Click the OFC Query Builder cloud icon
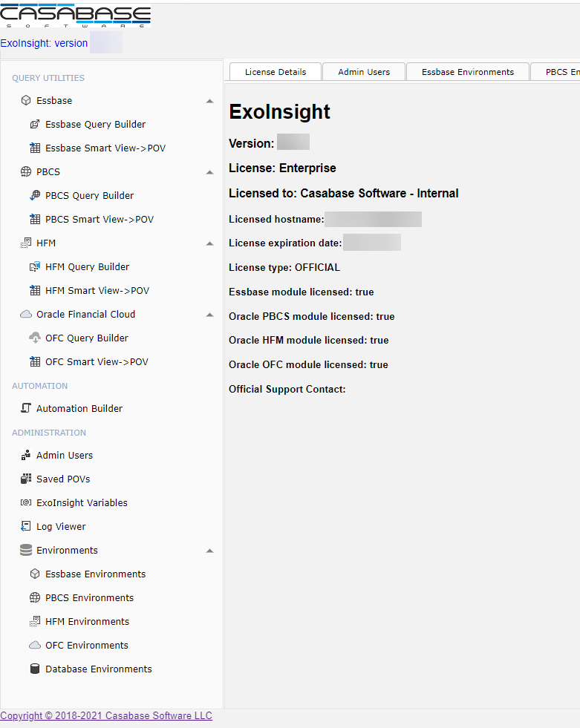 [35, 338]
